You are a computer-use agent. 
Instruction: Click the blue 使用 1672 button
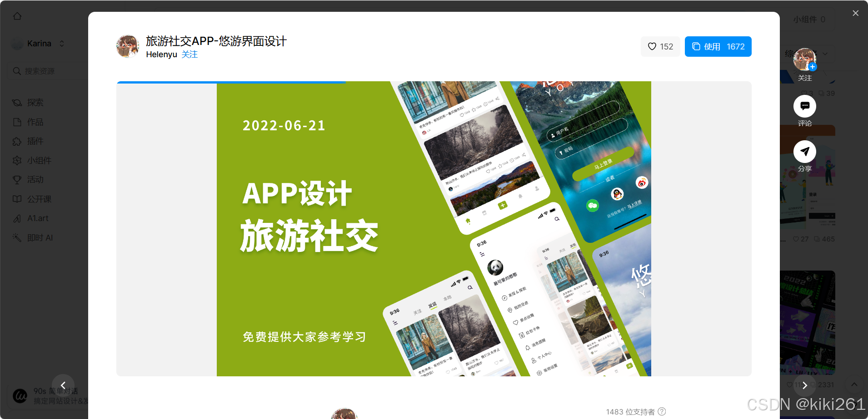point(718,46)
